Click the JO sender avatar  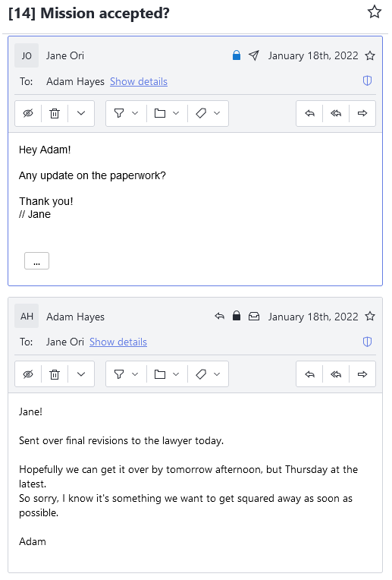click(x=27, y=55)
